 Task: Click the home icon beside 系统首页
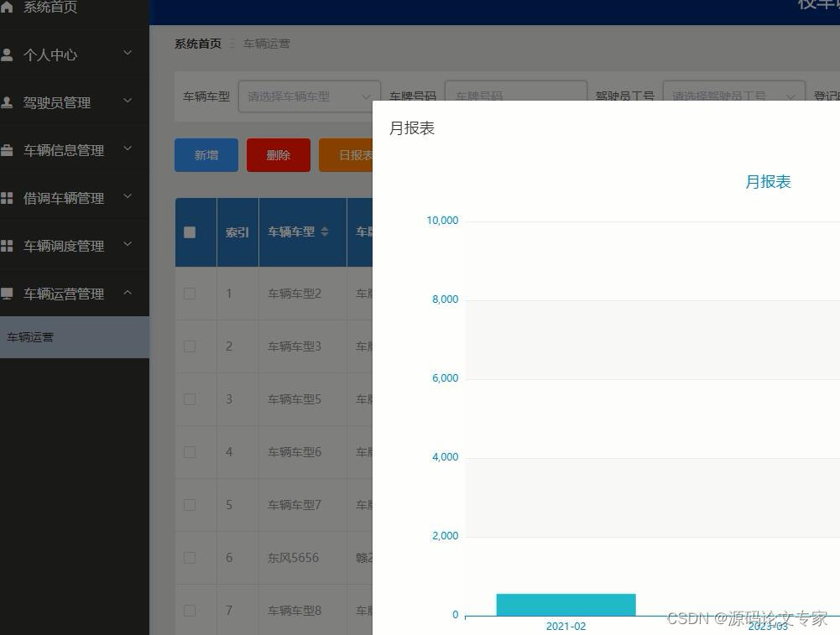pos(8,7)
